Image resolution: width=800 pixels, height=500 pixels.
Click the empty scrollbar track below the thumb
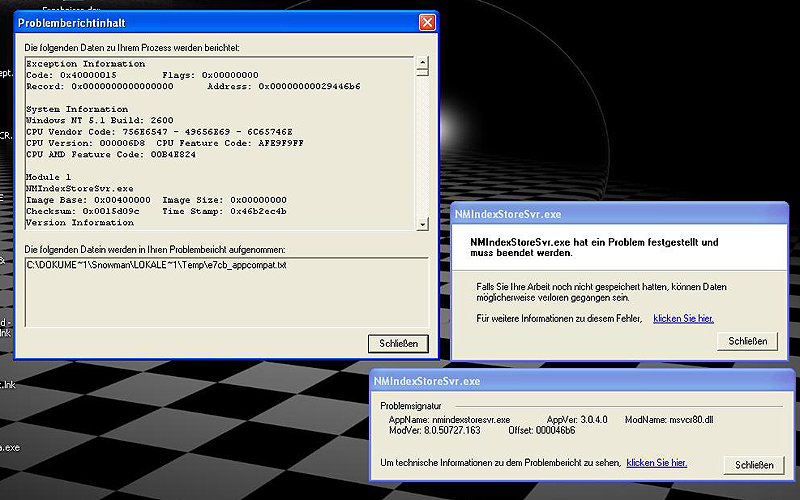coord(422,160)
